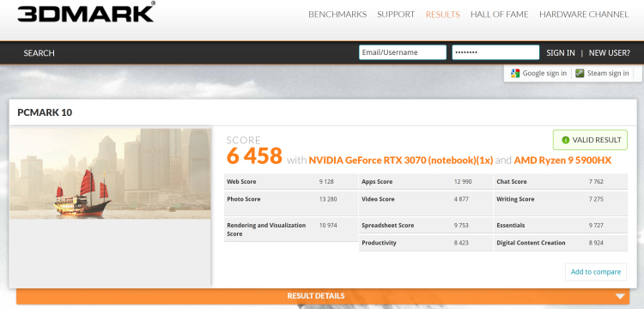The height and width of the screenshot is (309, 644).
Task: Click the Writing Score label
Action: pyautogui.click(x=515, y=199)
